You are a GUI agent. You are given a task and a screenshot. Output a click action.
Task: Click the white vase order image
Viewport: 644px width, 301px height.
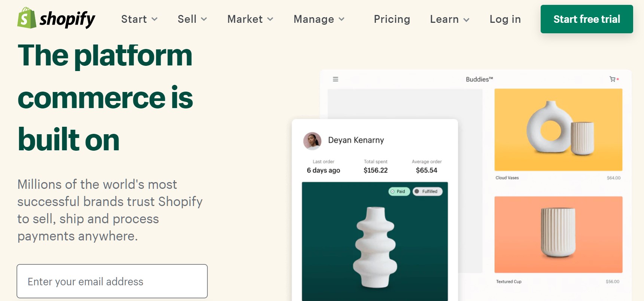tap(375, 247)
